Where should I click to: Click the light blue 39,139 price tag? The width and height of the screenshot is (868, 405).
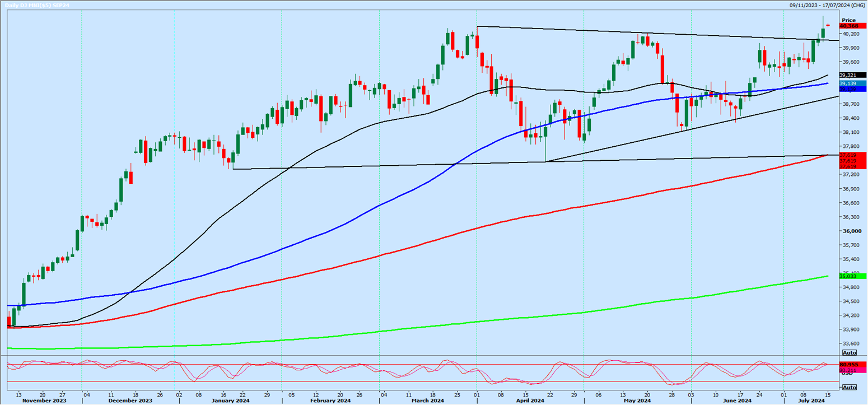coord(852,83)
